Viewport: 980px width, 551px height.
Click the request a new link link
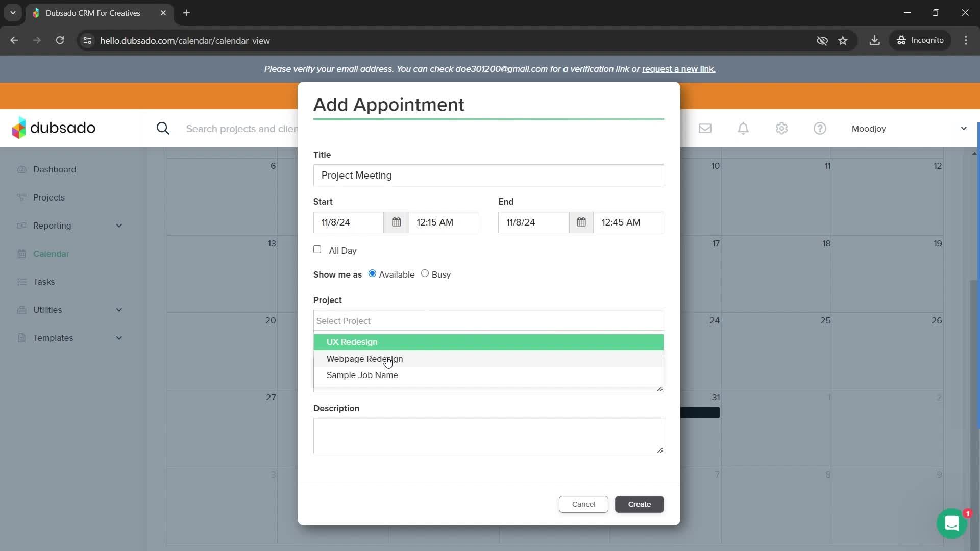[x=678, y=69]
